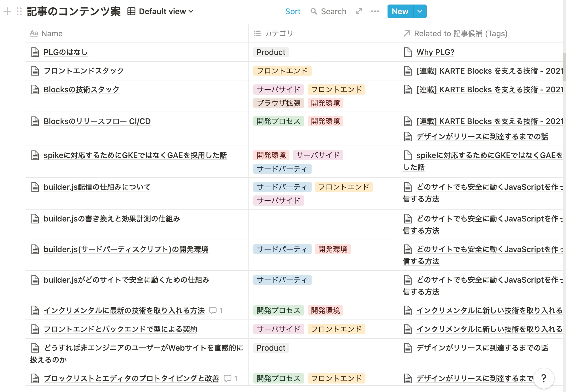This screenshot has height=392, width=566.
Task: Click the empty カテゴリ cell for builder.jsの書き換え row
Action: click(323, 225)
